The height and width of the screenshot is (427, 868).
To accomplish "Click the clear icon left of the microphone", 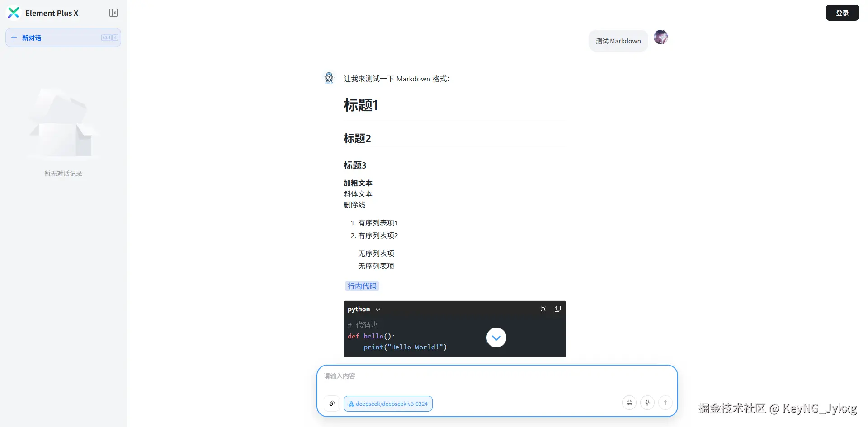I will coord(629,403).
